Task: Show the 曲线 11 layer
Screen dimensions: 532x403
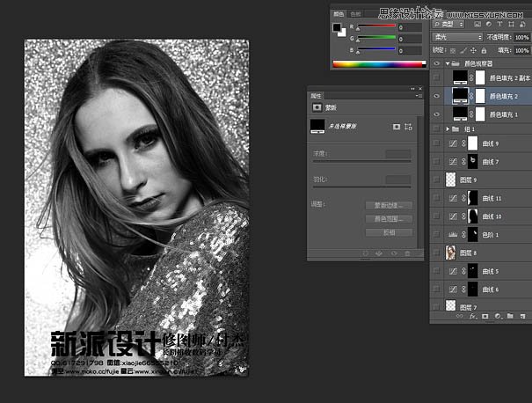Action: pos(437,198)
